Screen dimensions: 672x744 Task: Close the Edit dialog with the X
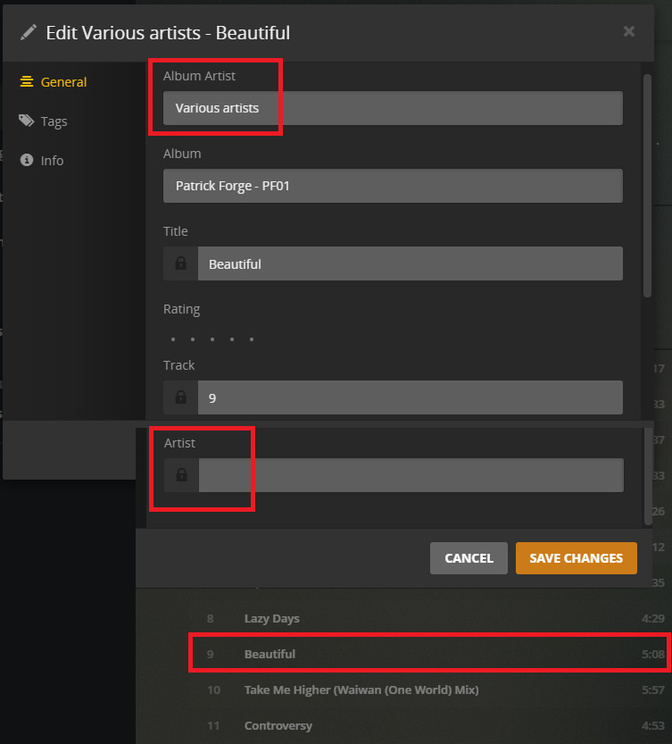click(x=629, y=31)
